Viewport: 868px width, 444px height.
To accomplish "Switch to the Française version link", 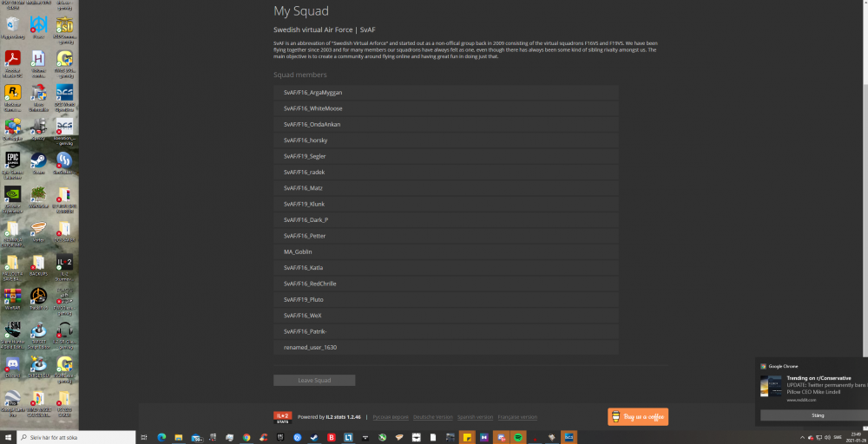I will (x=517, y=417).
